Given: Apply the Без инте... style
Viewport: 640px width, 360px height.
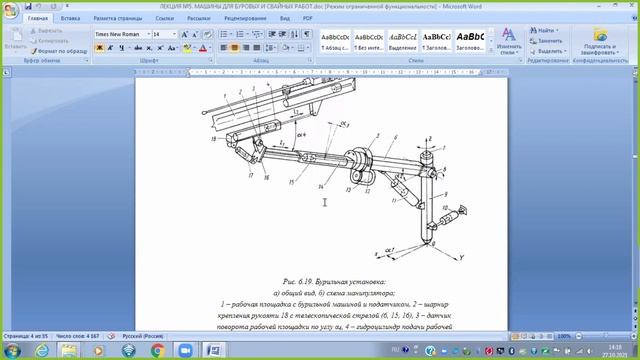Looking at the screenshot, I should point(369,41).
